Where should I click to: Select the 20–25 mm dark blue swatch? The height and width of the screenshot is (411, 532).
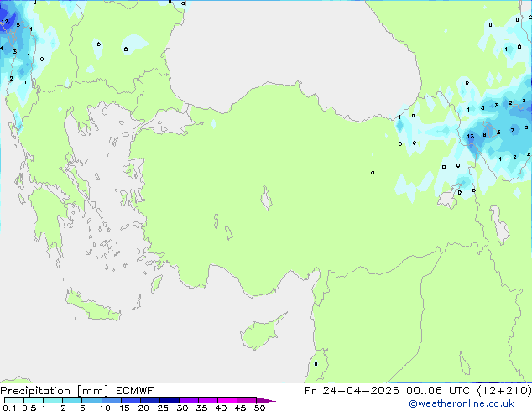(x=149, y=400)
